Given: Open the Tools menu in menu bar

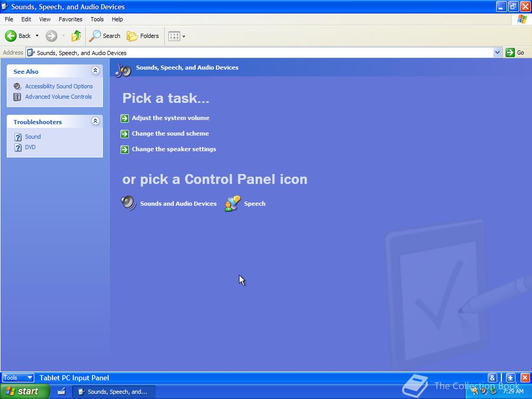Looking at the screenshot, I should [x=97, y=19].
